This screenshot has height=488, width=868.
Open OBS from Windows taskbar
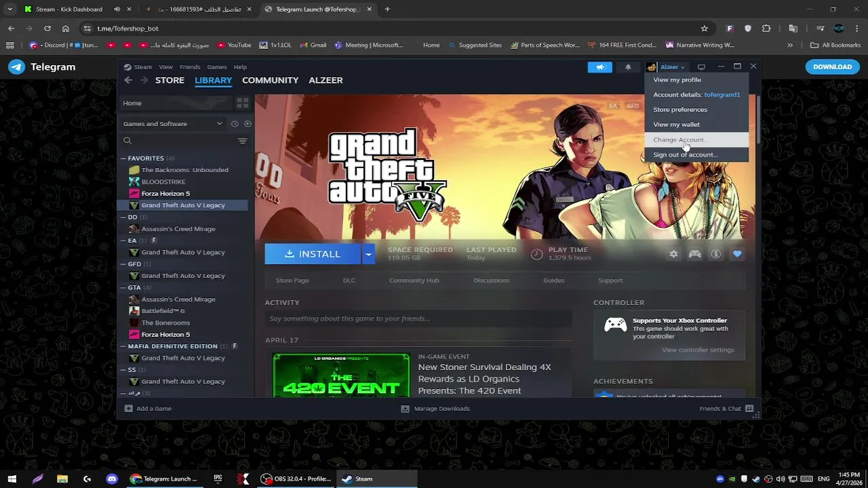pos(296,479)
